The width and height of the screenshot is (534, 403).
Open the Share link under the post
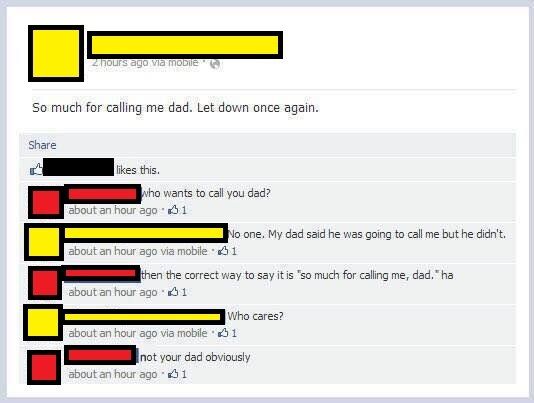pos(42,145)
